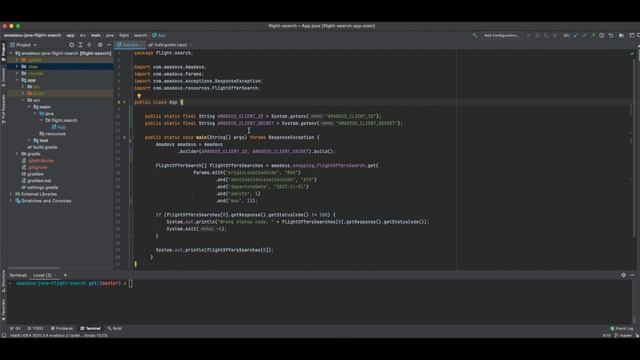Open the Structure side tool window
640x360 pixels.
point(3,280)
